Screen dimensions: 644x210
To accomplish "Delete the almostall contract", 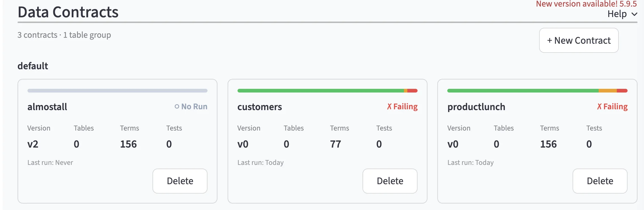I will (180, 181).
